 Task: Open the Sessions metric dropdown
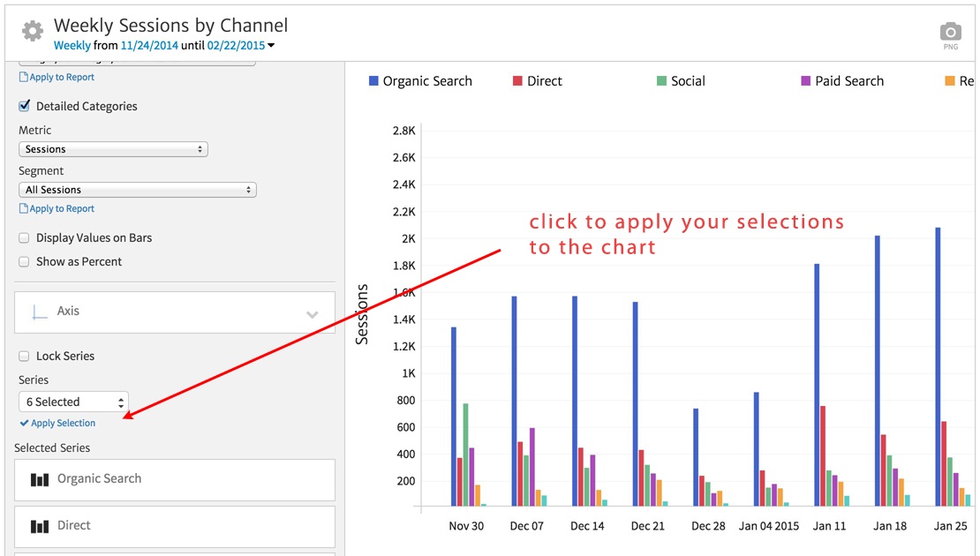113,149
